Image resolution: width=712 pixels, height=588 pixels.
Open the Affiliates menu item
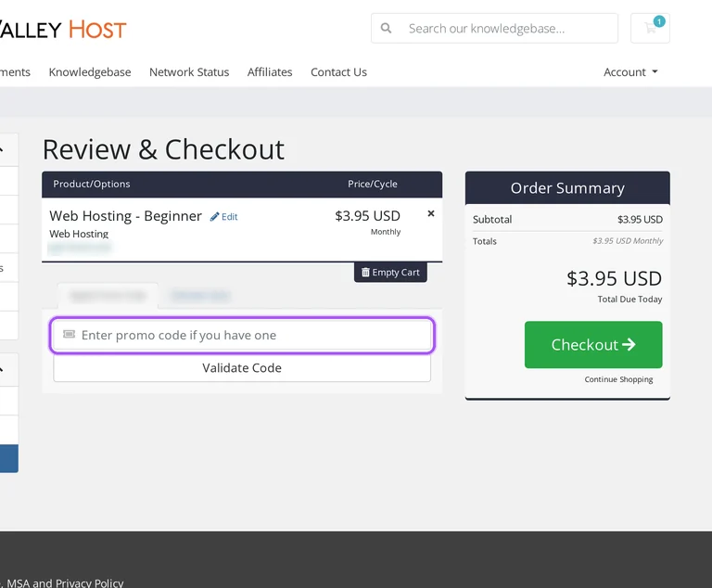[x=270, y=71]
